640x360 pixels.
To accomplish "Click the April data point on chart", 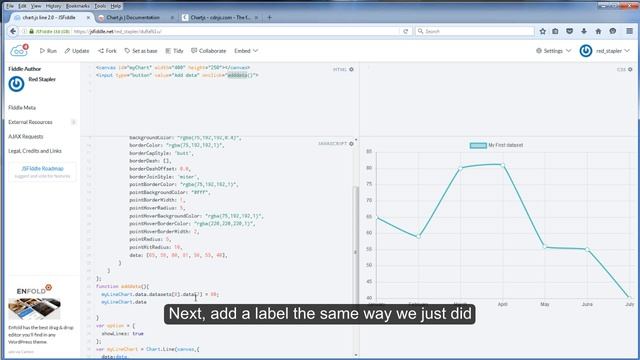I will click(502, 165).
